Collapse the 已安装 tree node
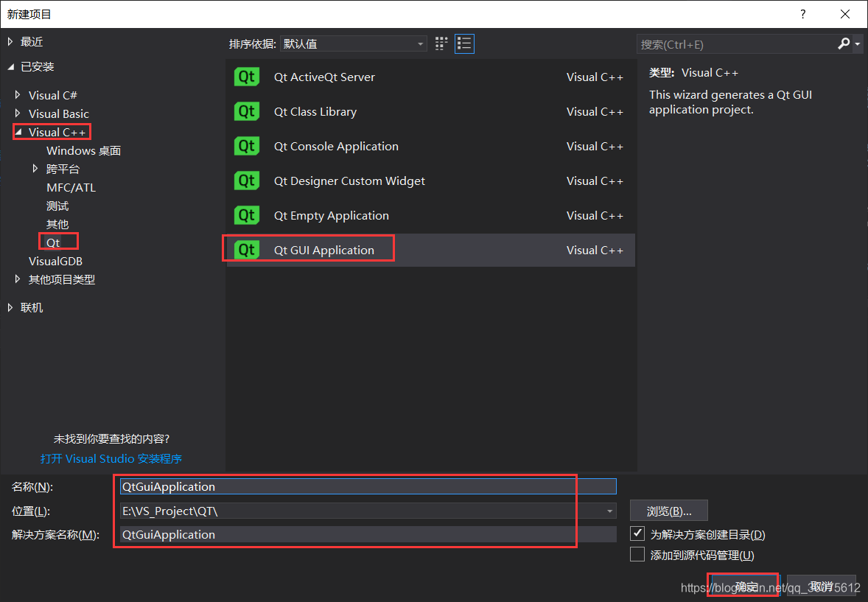The height and width of the screenshot is (602, 868). [x=10, y=67]
